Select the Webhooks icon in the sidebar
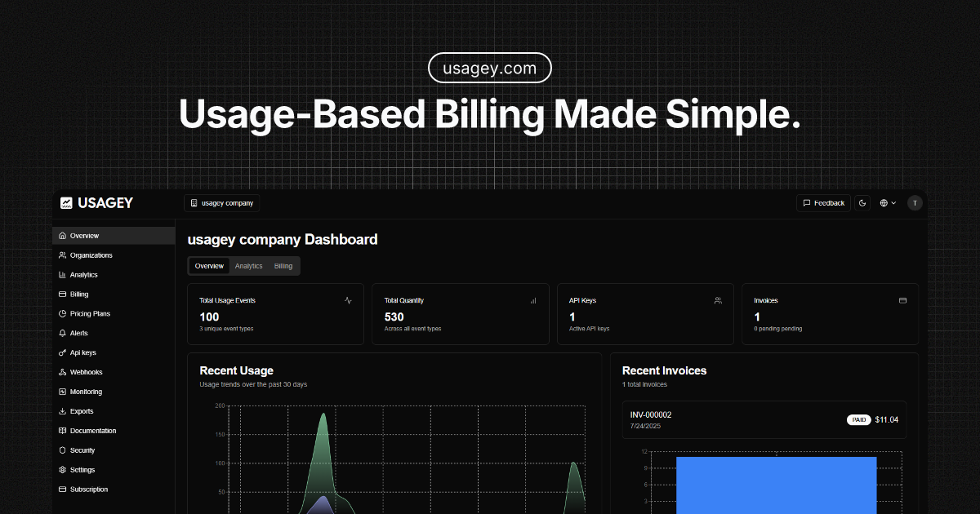This screenshot has height=514, width=980. point(62,372)
